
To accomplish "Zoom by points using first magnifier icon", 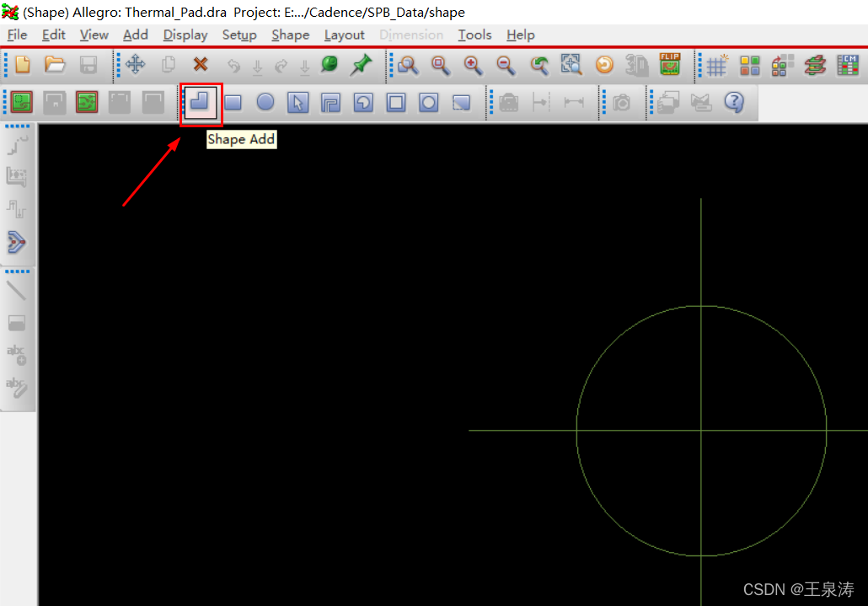I will (408, 65).
